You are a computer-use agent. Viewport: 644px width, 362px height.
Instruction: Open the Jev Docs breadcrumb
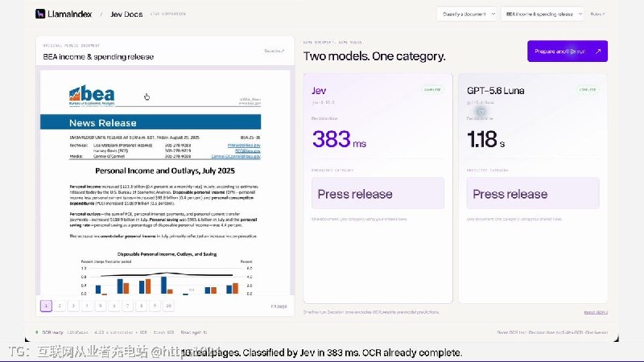tap(126, 14)
